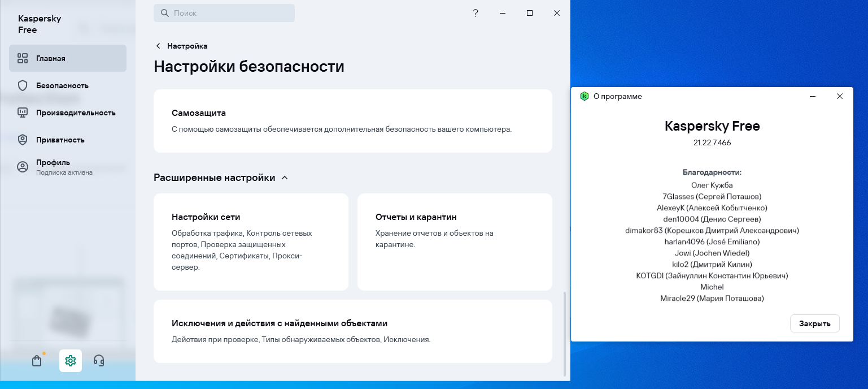
Task: Click the back arrow next to Настройка
Action: click(158, 46)
